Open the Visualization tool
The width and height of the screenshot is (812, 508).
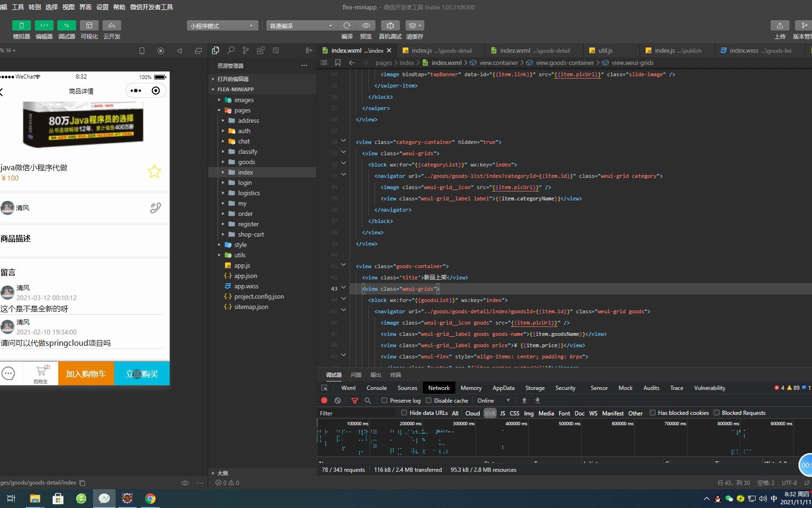(89, 25)
